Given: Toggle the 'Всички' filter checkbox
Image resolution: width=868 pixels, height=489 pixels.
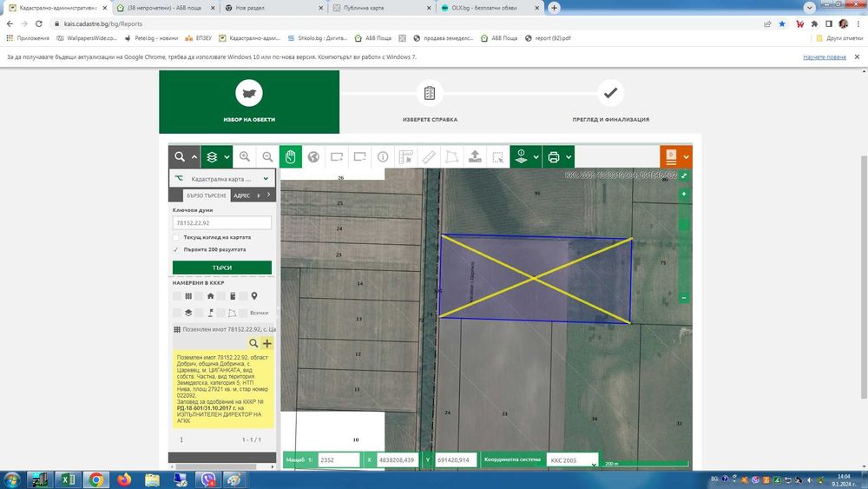Looking at the screenshot, I should (x=241, y=313).
